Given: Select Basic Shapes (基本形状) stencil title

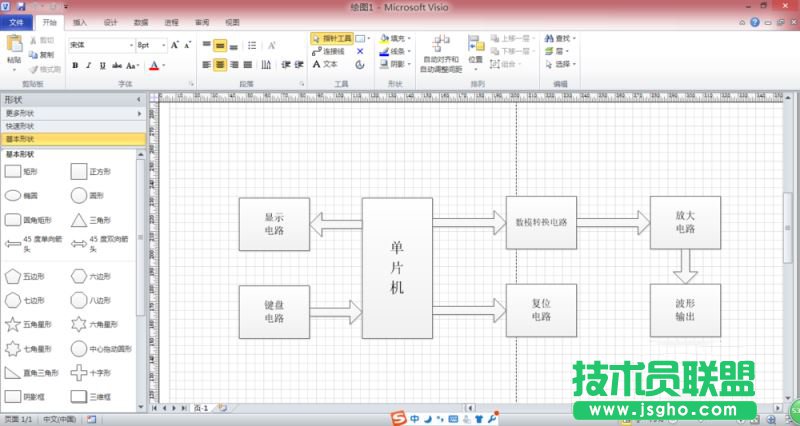Looking at the screenshot, I should [73, 139].
